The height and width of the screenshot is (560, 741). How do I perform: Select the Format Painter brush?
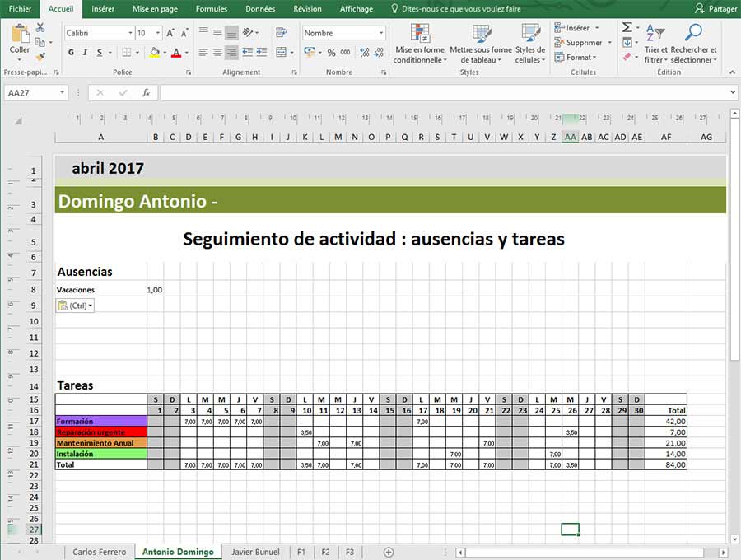40,57
